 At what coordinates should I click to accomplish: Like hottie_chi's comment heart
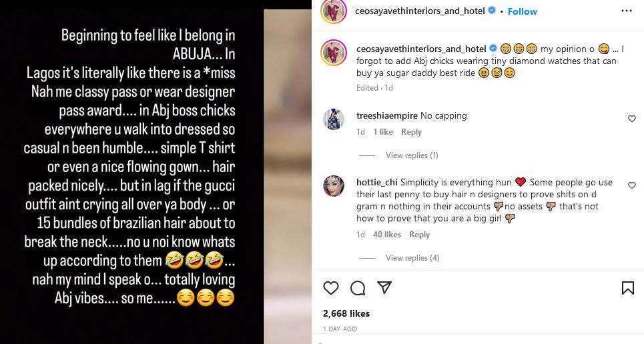pos(632,185)
